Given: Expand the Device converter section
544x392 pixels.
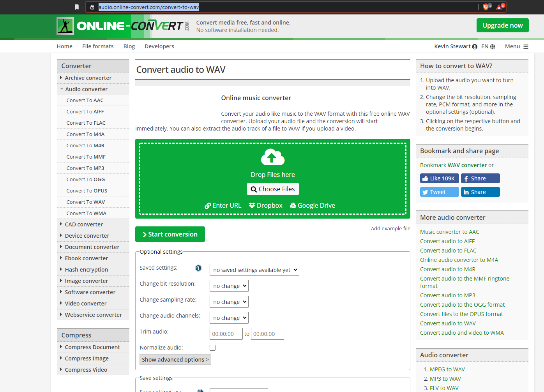Looking at the screenshot, I should point(93,236).
